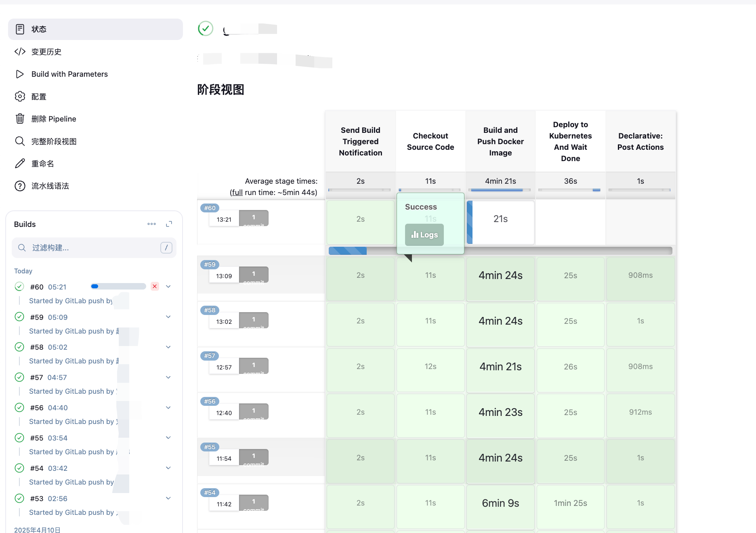The height and width of the screenshot is (533, 756).
Task: Click the build #60 progress bar
Action: (118, 286)
